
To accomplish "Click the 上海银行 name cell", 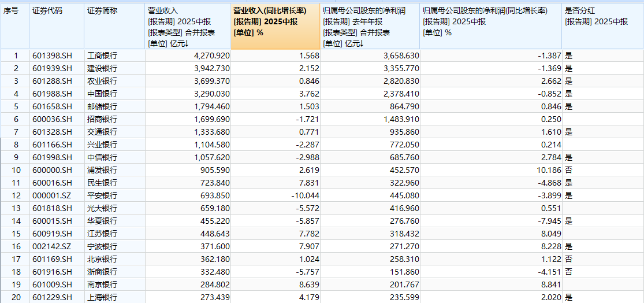I will [114, 298].
